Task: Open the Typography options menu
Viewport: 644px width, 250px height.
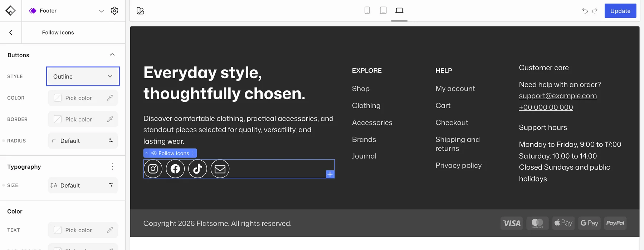Action: (113, 166)
